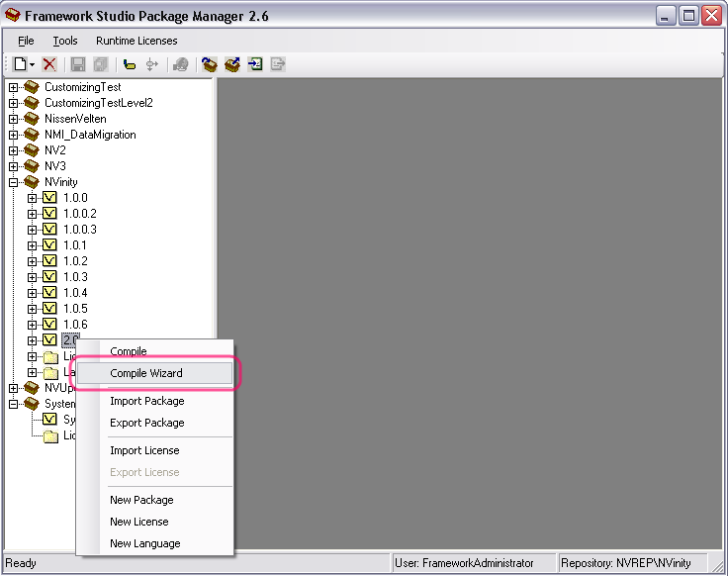Viewport: 728px width, 576px height.
Task: Expand version 1.0.2 under NVinity
Action: (32, 261)
